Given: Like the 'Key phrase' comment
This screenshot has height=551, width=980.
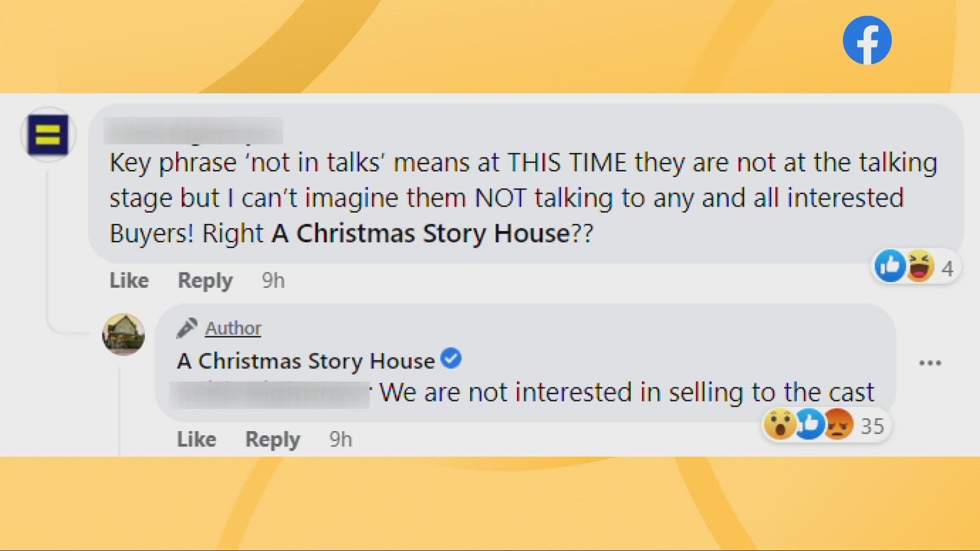Looking at the screenshot, I should click(x=129, y=280).
